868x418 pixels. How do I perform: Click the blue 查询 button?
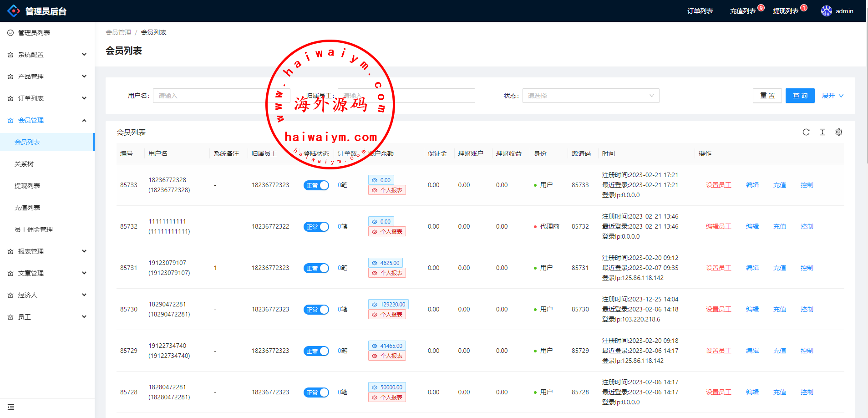(x=800, y=96)
